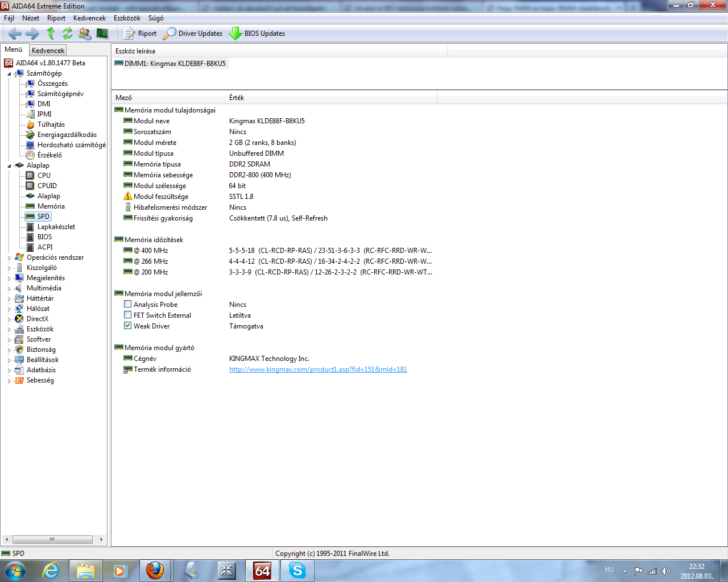728x582 pixels.
Task: Open Driver Updates
Action: tap(193, 34)
